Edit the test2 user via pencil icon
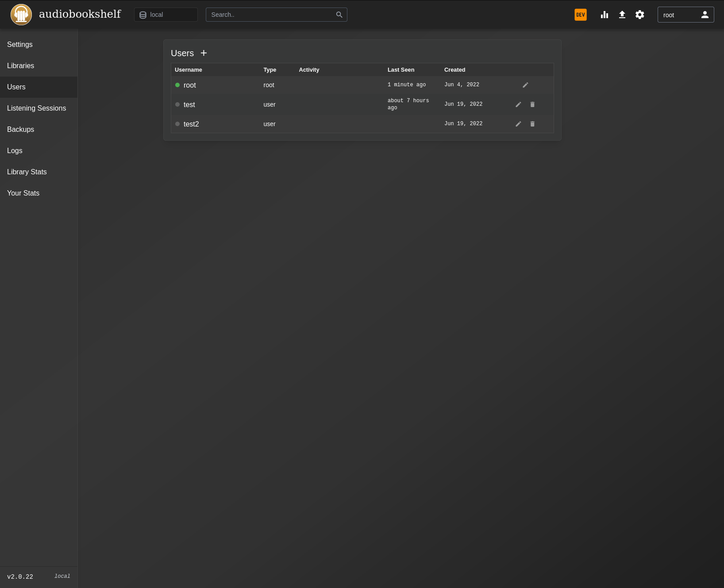724x588 pixels. pyautogui.click(x=518, y=124)
